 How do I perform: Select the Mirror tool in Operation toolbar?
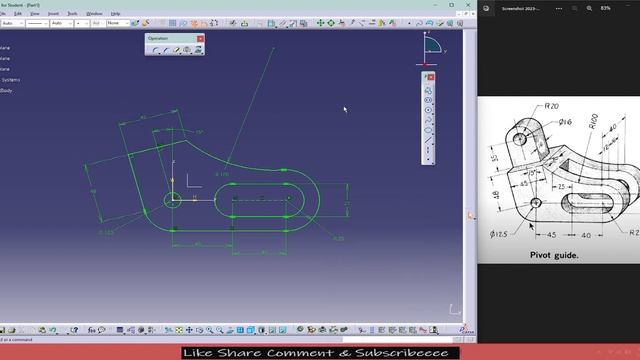(x=187, y=50)
